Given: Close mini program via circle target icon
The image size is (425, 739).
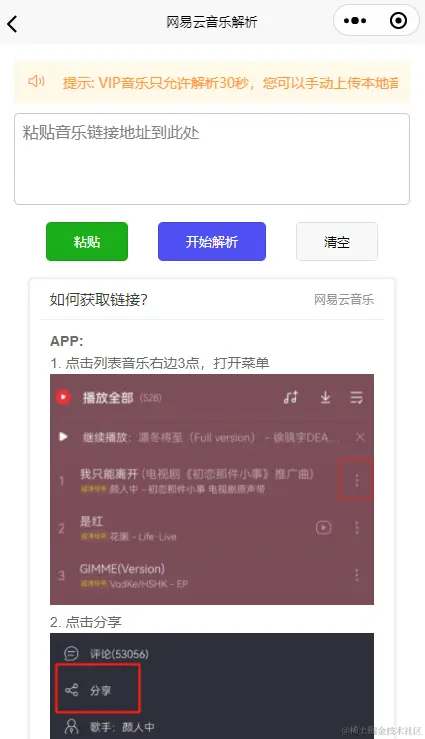Looking at the screenshot, I should click(x=399, y=21).
